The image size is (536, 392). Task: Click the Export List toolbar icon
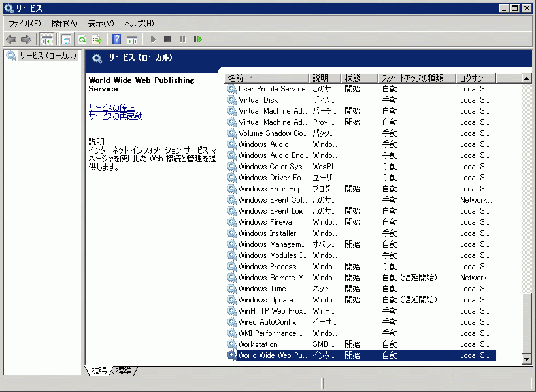tap(97, 40)
